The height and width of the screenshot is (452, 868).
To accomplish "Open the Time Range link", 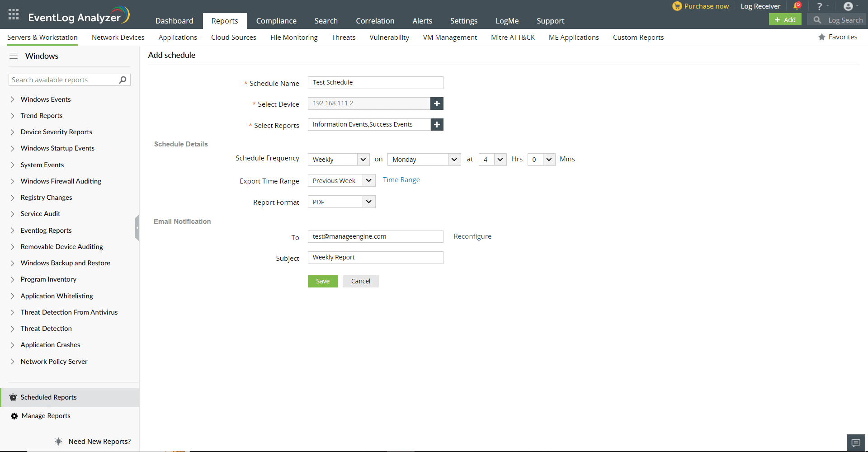I will [x=401, y=180].
